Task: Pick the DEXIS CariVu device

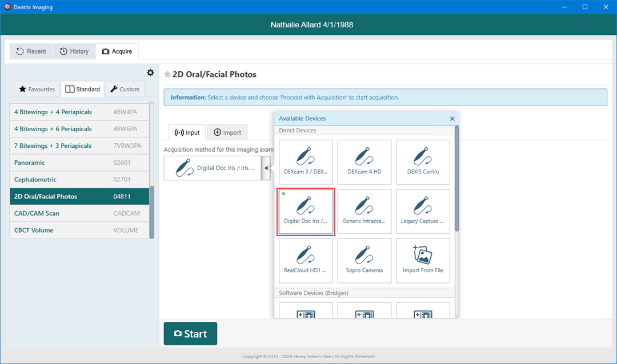Action: (423, 162)
